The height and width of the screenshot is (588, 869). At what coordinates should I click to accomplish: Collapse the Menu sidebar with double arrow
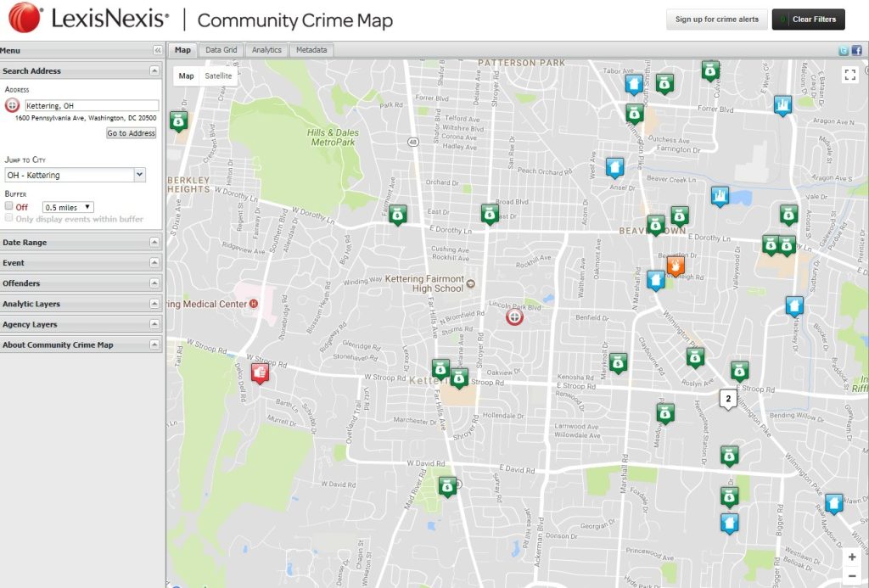pos(157,50)
